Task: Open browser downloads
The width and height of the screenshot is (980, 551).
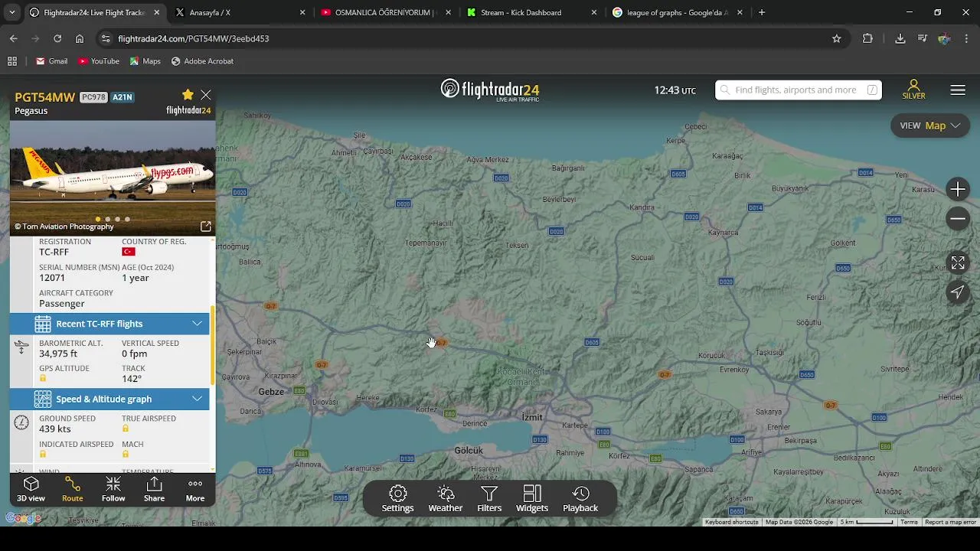Action: coord(900,38)
